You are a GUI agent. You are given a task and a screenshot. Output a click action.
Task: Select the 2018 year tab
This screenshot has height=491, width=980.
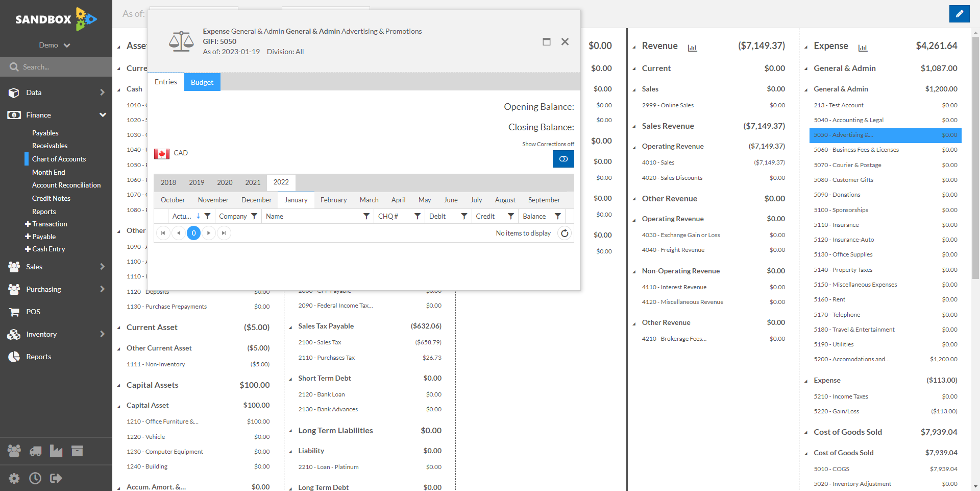pos(168,182)
